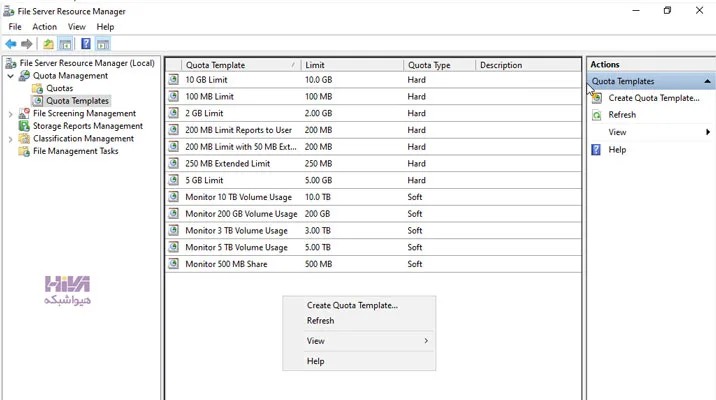Click the '5.00 TB' limit value

point(317,247)
